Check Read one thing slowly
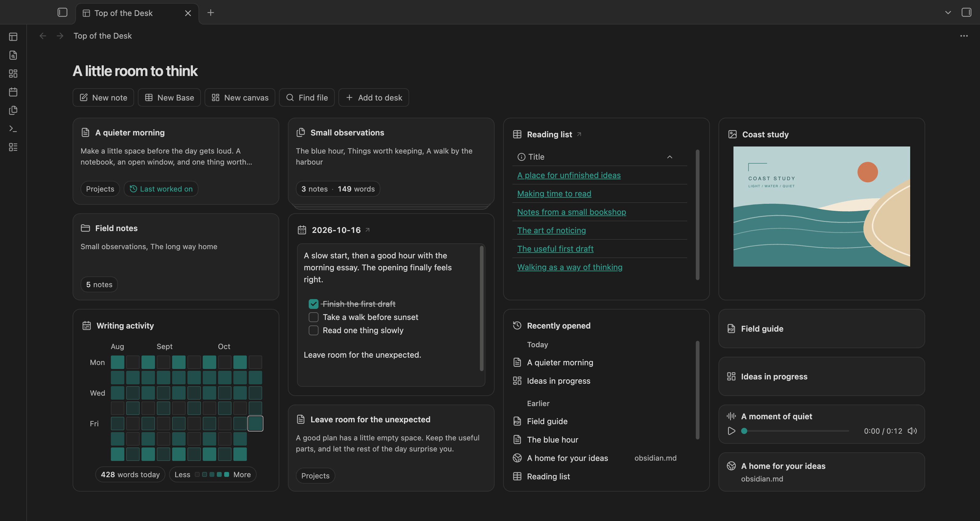 coord(314,330)
